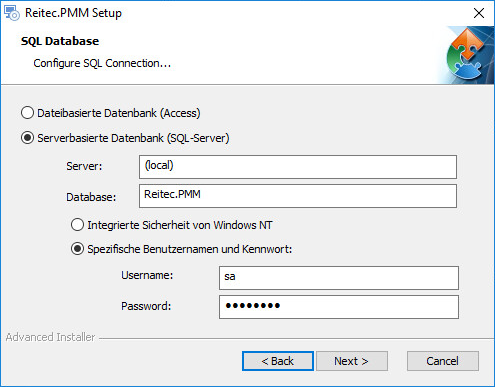Click the Reitec.PMM Setup title bar icon
Viewport: 495px width, 387px height.
[x=12, y=13]
